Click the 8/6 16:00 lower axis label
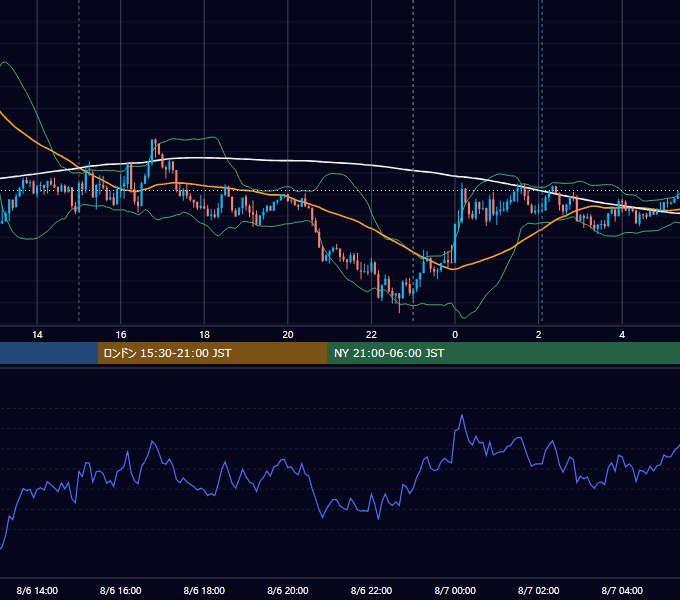 (121, 590)
